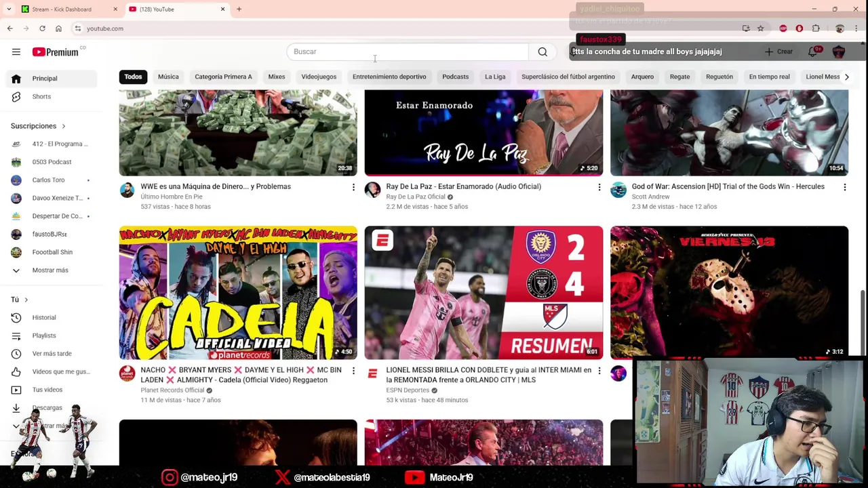
Task: Select the Regate chip
Action: [679, 77]
